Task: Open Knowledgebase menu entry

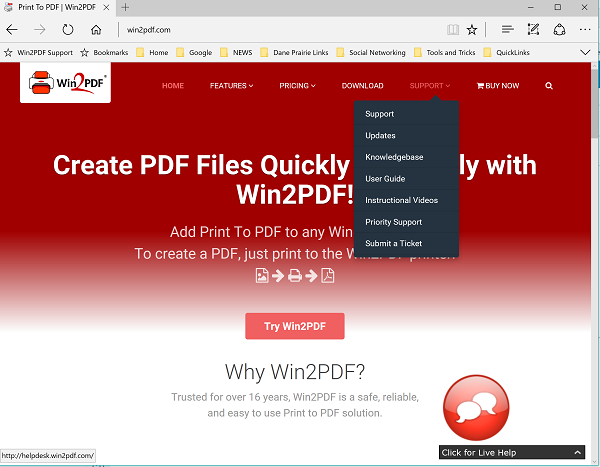Action: click(406, 157)
